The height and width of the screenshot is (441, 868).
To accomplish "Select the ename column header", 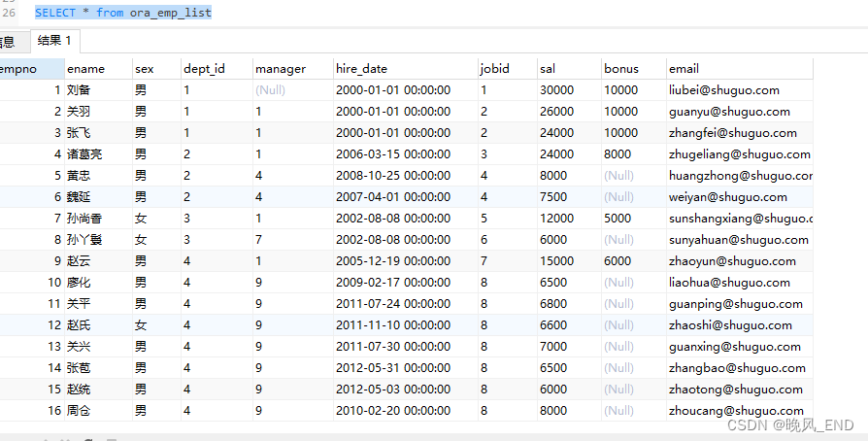I will coord(98,69).
